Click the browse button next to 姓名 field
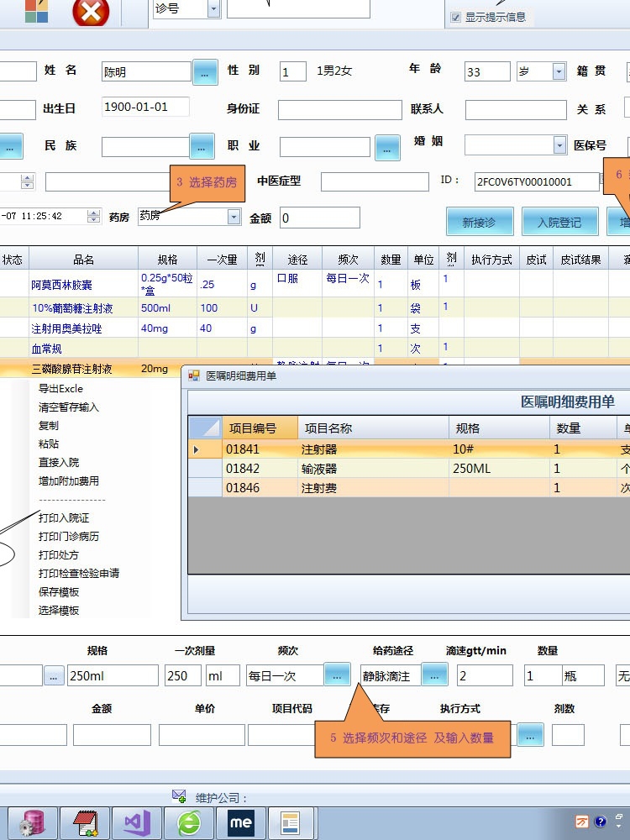This screenshot has height=840, width=630. click(205, 73)
